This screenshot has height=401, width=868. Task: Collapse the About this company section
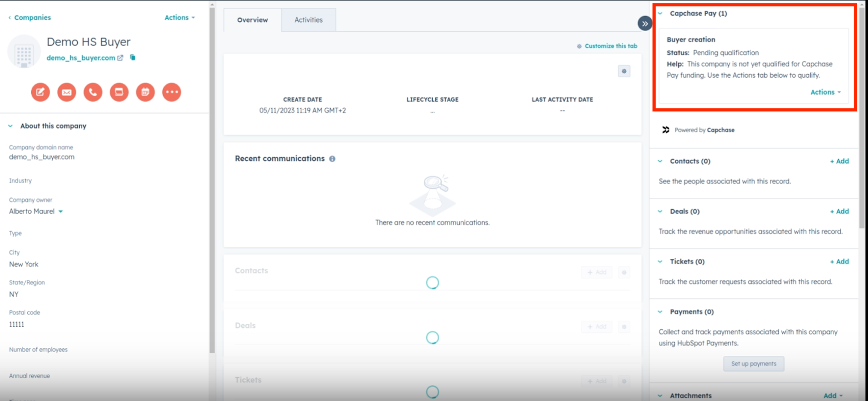(10, 126)
